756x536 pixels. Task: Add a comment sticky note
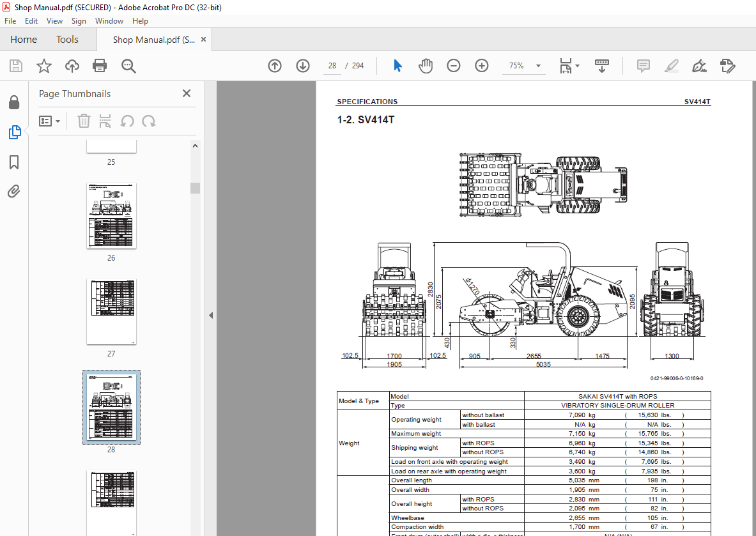pyautogui.click(x=643, y=66)
